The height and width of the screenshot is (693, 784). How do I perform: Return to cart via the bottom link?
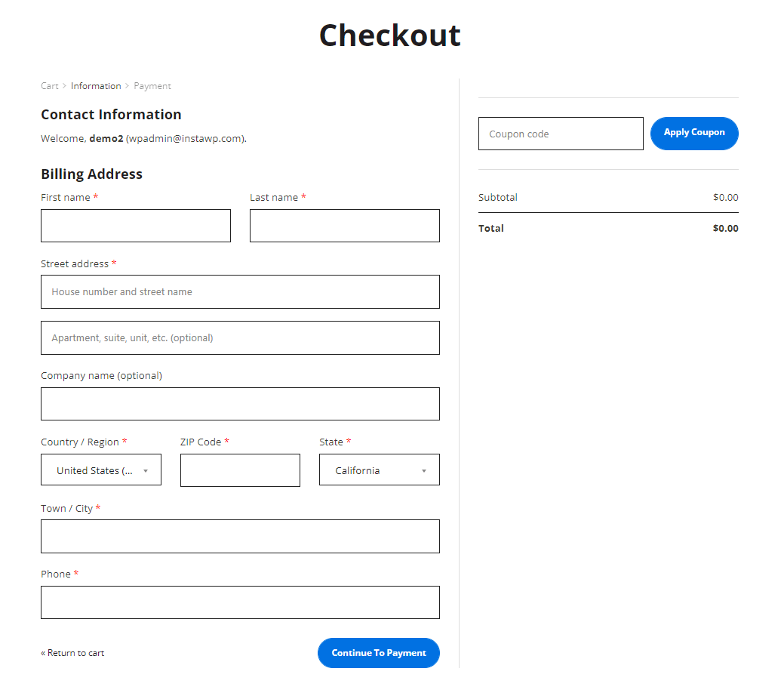pos(72,653)
